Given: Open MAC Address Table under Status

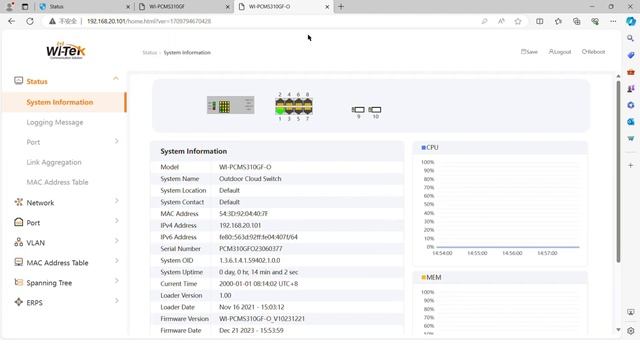Looking at the screenshot, I should click(x=57, y=182).
